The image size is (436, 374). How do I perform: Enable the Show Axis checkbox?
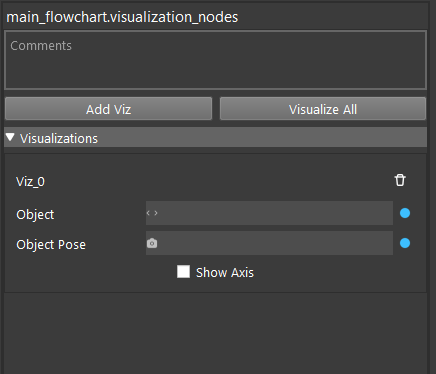(183, 272)
